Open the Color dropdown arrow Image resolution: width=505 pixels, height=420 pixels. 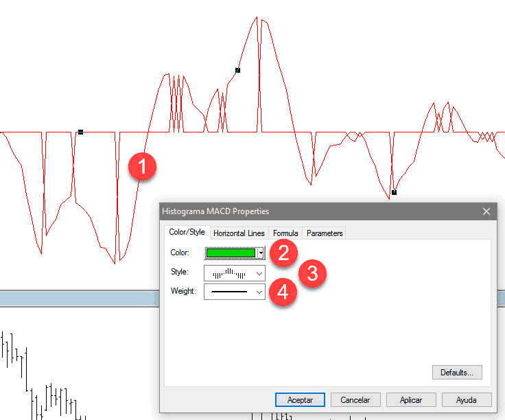pos(261,253)
